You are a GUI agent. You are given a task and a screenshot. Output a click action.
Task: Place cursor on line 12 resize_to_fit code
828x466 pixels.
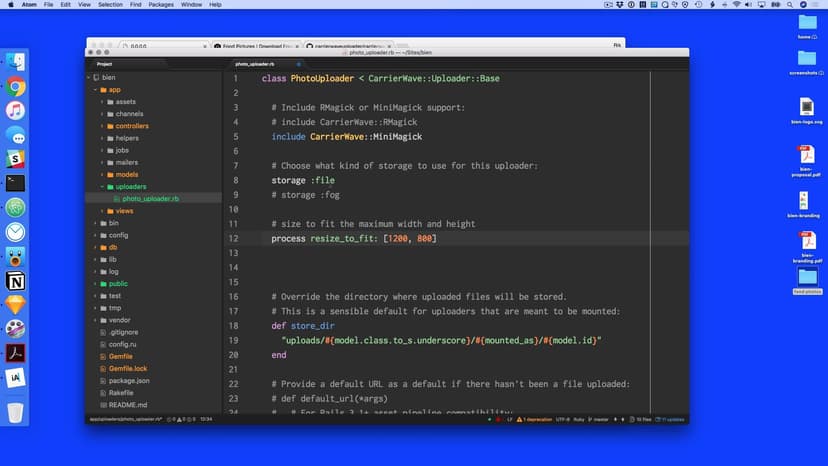(338, 239)
